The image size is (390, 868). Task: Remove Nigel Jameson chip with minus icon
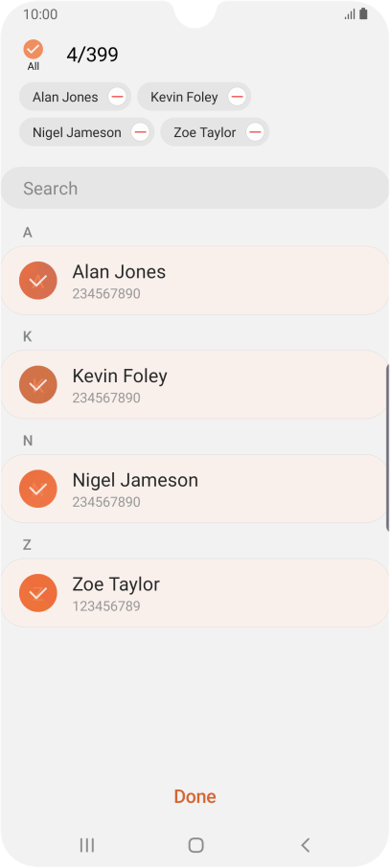tap(140, 132)
